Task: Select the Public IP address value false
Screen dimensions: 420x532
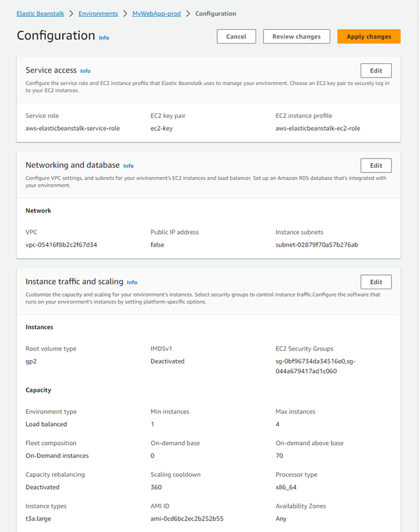Action: click(x=157, y=245)
